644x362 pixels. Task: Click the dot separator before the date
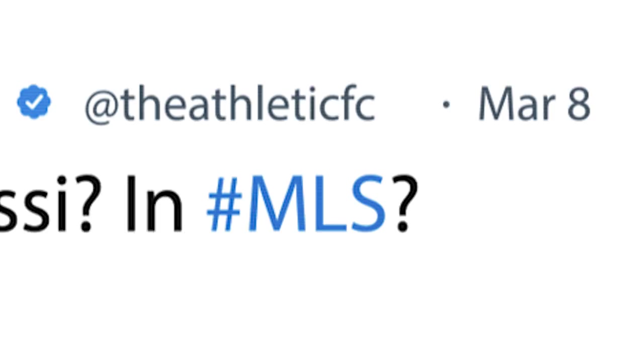[446, 104]
